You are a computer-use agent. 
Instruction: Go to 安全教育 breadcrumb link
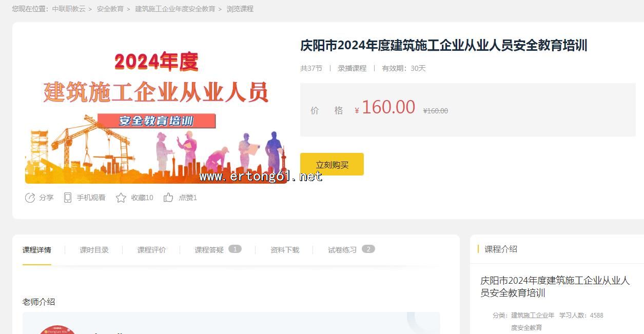point(110,9)
